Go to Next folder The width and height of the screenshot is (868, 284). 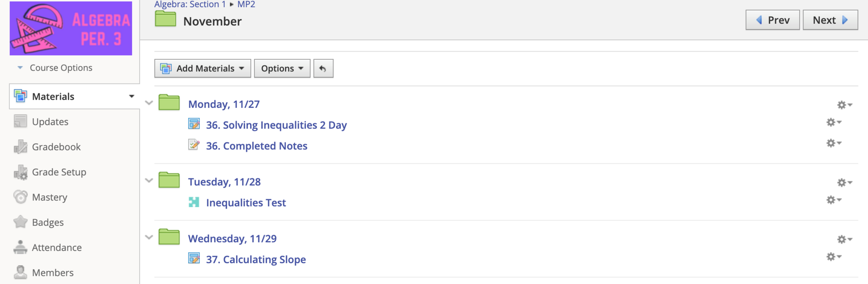click(830, 20)
